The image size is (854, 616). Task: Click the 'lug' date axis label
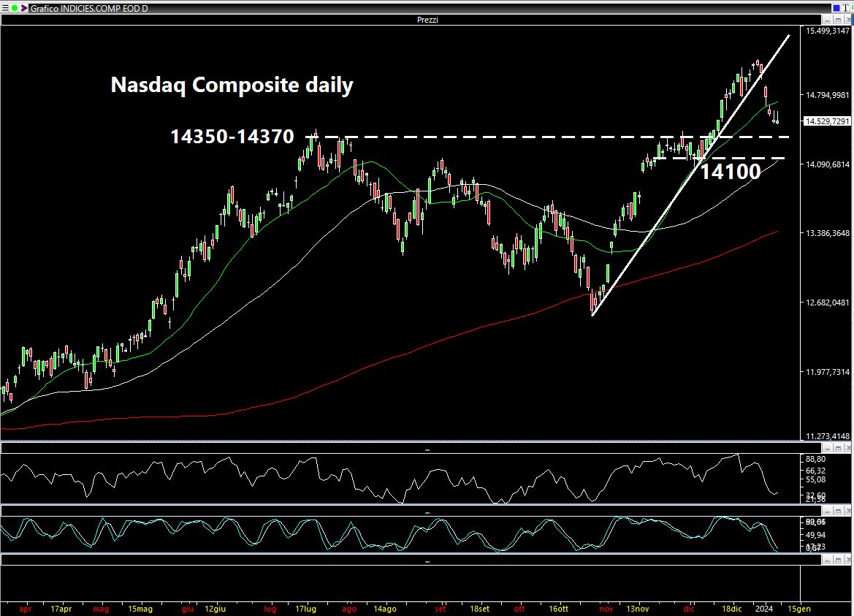pyautogui.click(x=270, y=609)
